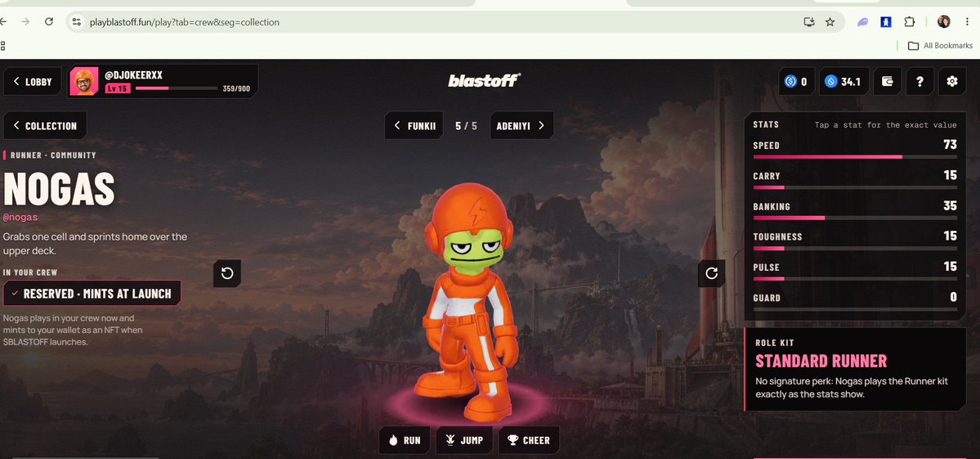Click the blue extension icon in toolbar

886,22
